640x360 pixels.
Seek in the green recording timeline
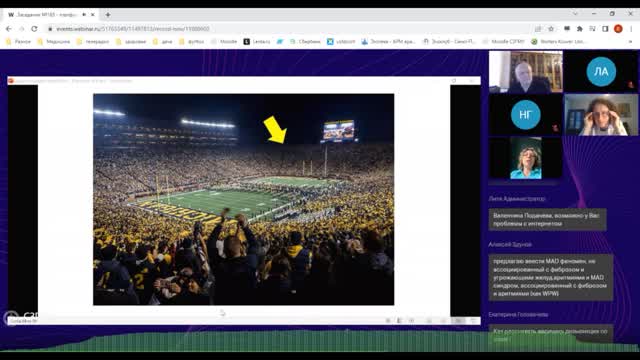pos(320,341)
